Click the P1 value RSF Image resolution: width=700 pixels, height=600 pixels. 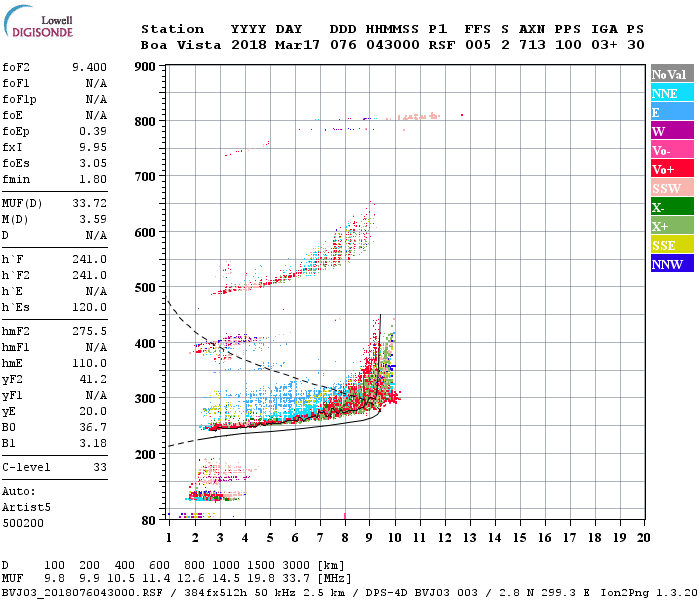click(x=442, y=45)
